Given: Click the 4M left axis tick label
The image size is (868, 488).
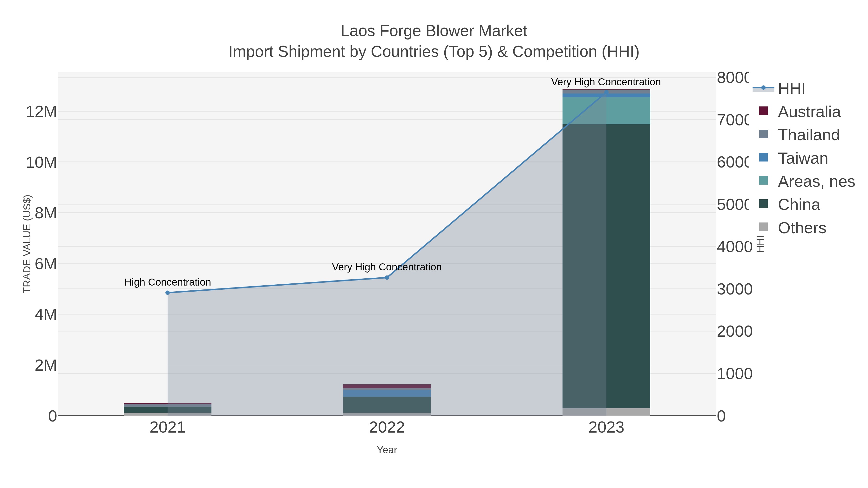Looking at the screenshot, I should [x=46, y=314].
